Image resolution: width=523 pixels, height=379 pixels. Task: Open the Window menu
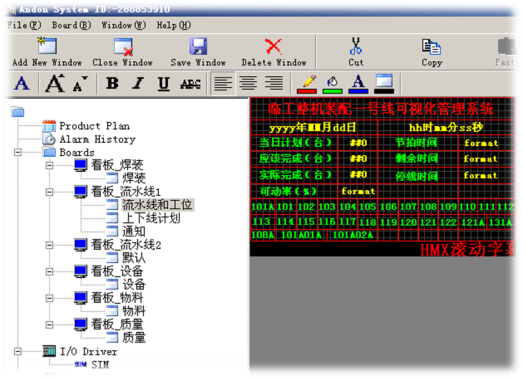[x=124, y=25]
